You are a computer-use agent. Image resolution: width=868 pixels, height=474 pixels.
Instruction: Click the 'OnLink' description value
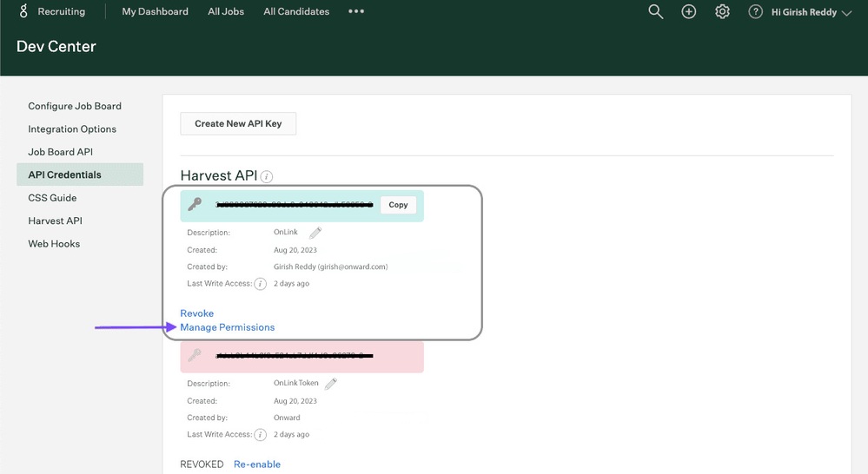[x=286, y=233]
